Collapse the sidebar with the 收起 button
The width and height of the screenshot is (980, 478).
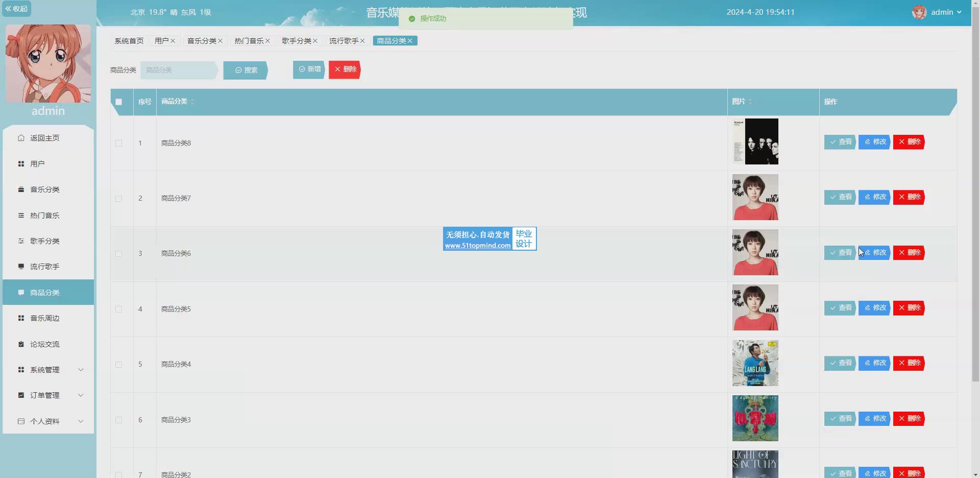click(16, 9)
